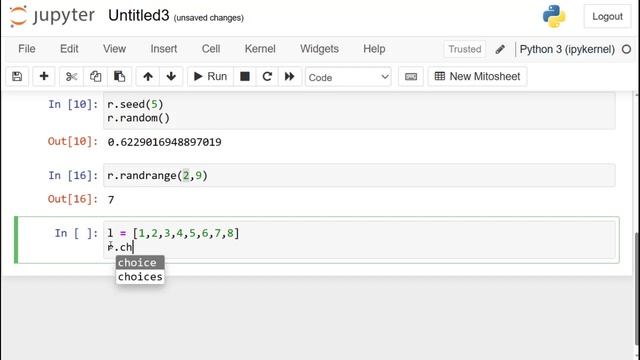Move selected cell down arrow
The image size is (640, 360).
coord(171,76)
